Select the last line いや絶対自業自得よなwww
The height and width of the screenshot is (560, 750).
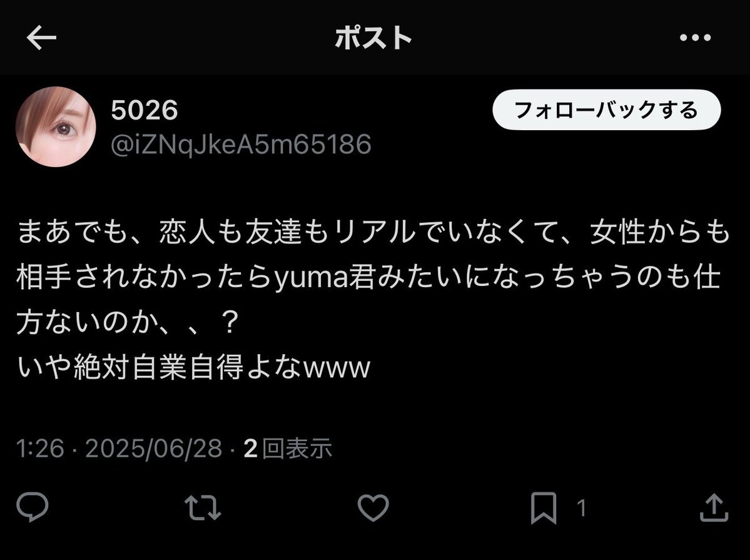click(x=194, y=367)
